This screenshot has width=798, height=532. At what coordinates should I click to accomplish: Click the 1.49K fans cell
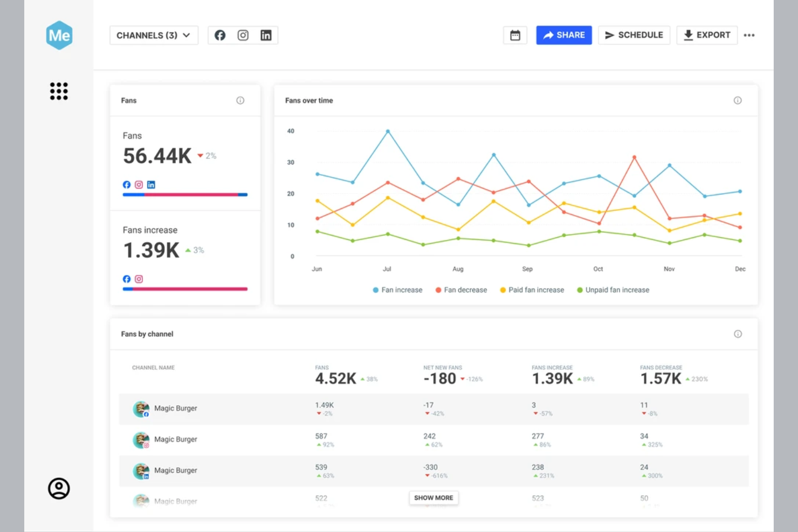tap(325, 405)
